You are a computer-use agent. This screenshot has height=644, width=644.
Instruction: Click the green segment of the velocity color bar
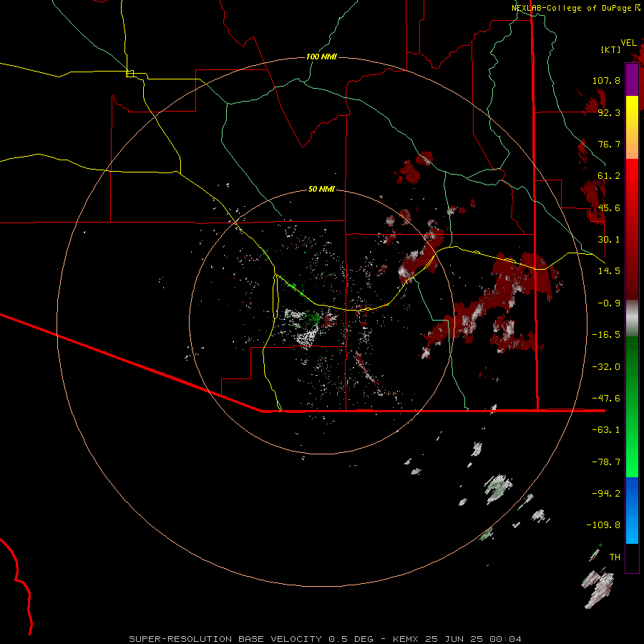pyautogui.click(x=632, y=406)
